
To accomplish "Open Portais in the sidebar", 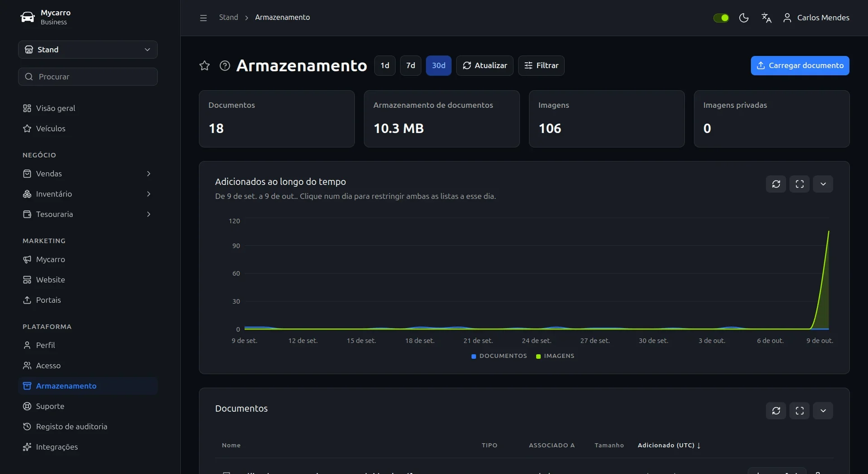I will point(88,300).
